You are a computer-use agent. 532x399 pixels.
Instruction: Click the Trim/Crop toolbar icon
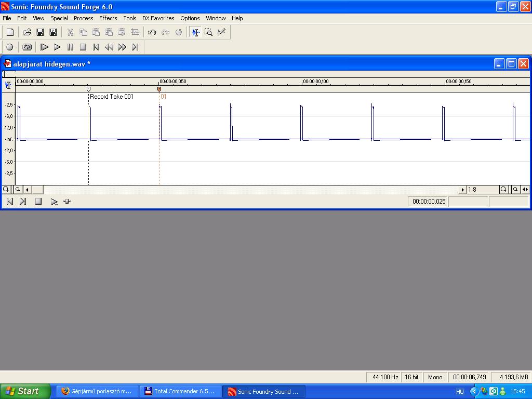135,32
